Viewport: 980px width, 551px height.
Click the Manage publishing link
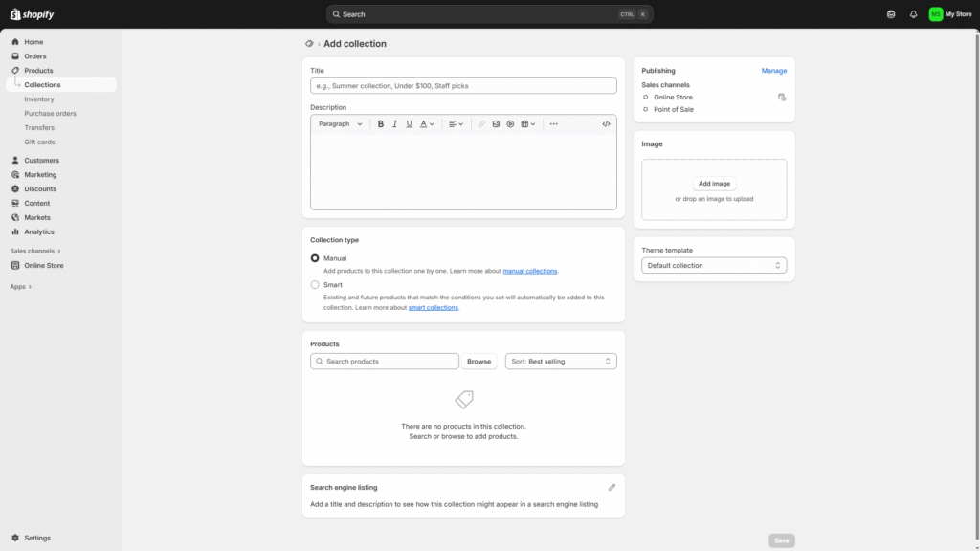[773, 71]
